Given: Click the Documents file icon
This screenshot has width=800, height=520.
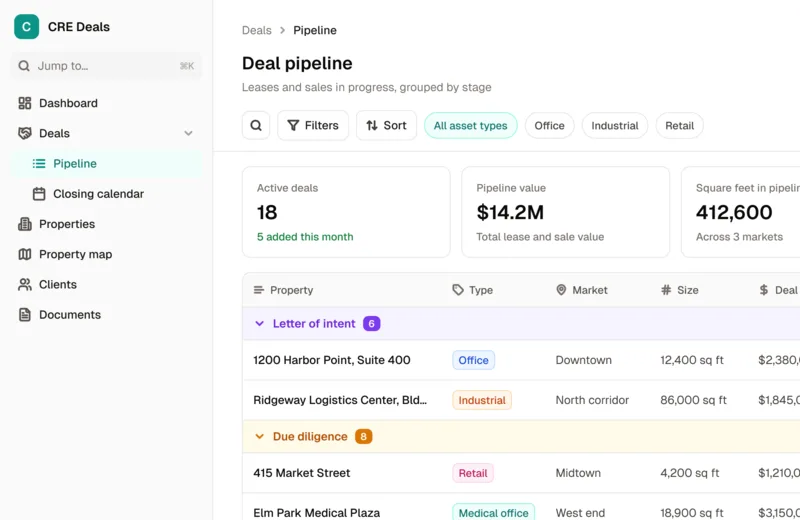Looking at the screenshot, I should point(24,314).
